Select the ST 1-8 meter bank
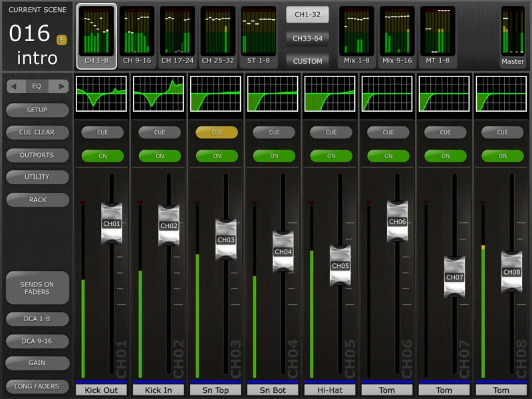The height and width of the screenshot is (399, 532). 259,37
